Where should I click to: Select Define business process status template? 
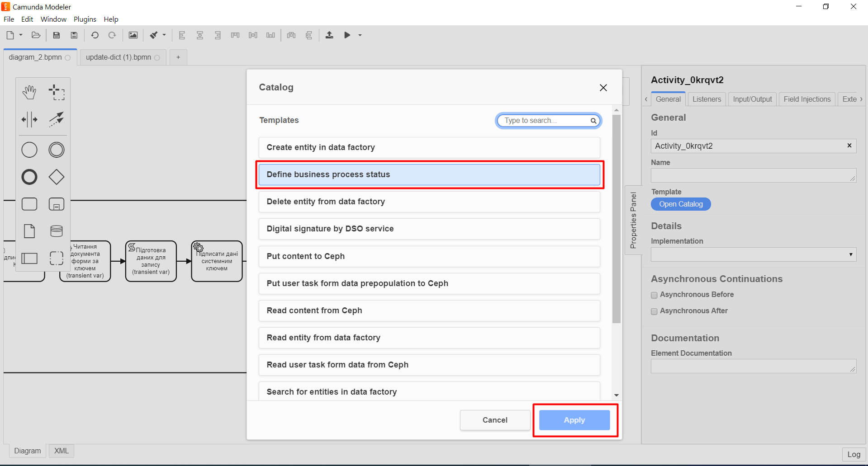pyautogui.click(x=429, y=174)
